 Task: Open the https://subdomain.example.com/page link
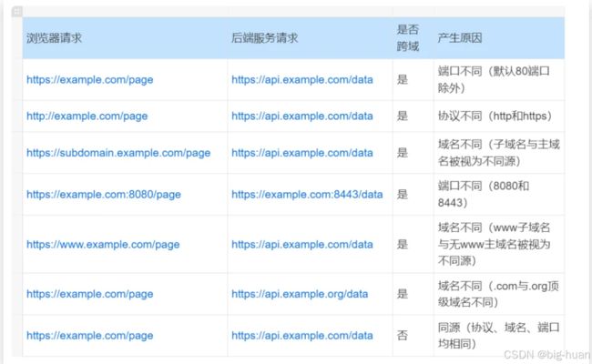coord(118,153)
